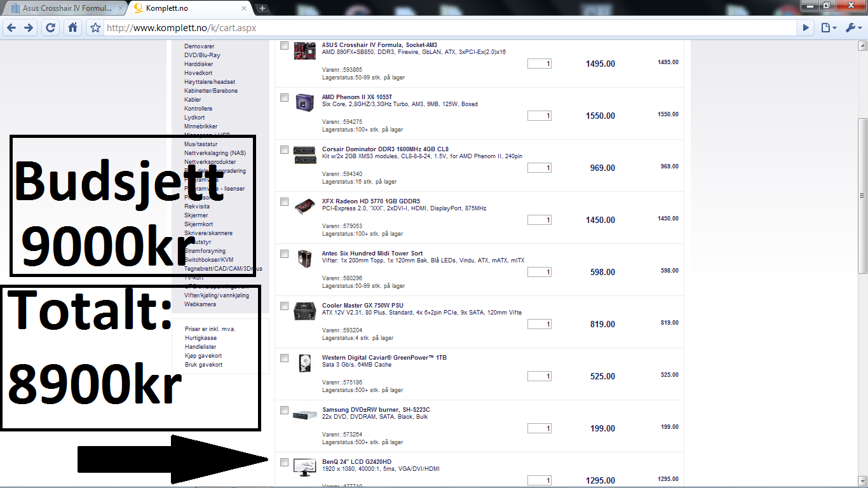
Task: Open the Corsair Dominator DDR3 1600MHz product link
Action: coord(385,149)
